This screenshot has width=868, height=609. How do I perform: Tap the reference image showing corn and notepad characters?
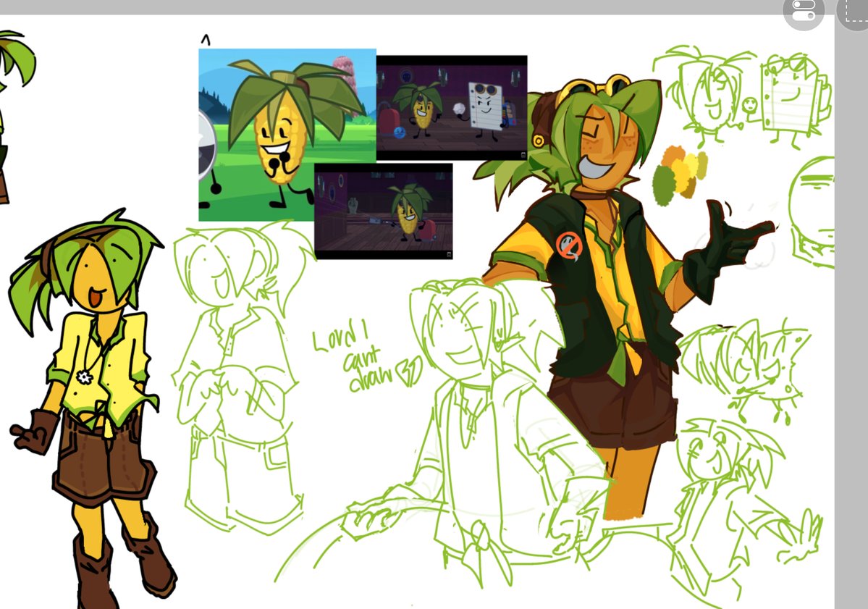452,108
